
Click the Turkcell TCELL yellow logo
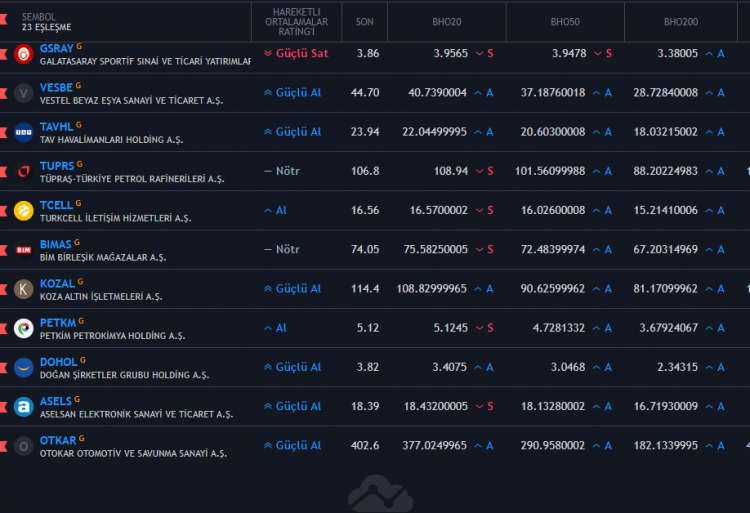pyautogui.click(x=23, y=210)
